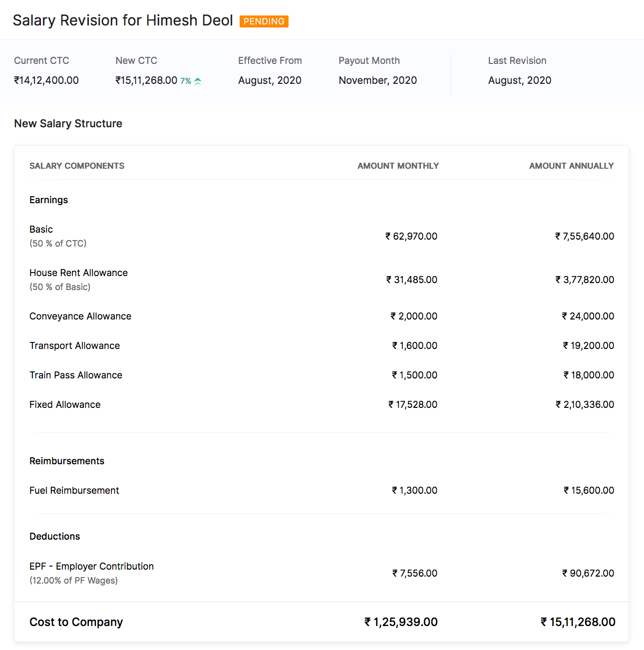Click the Cost to Company total label

(x=76, y=622)
